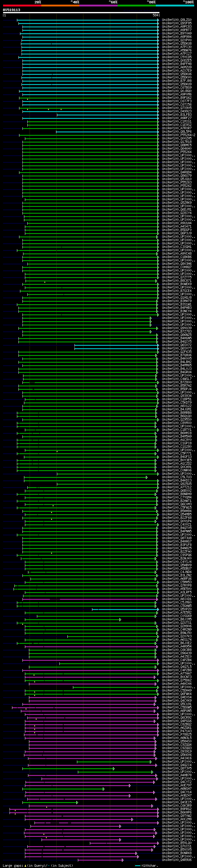Select hit UniRef100_B7FJR8
The image size is (197, 868).
176,81
